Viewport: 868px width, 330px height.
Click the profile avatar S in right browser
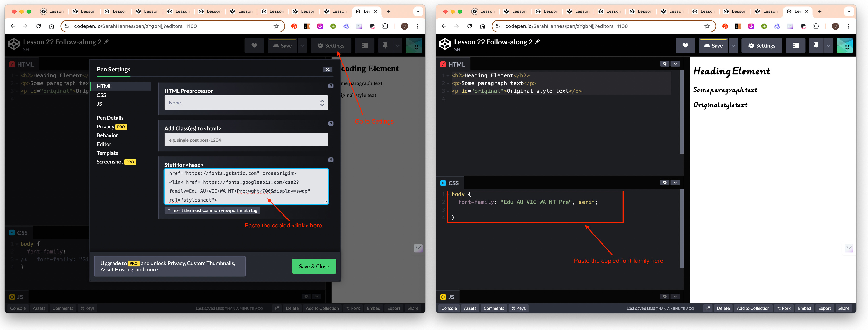[835, 26]
